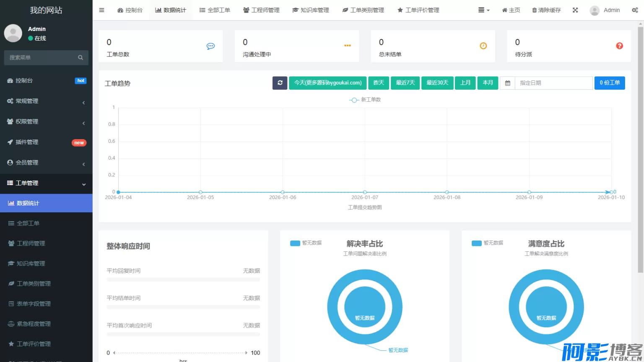Switch to 全部工单 tab in top bar

point(215,10)
